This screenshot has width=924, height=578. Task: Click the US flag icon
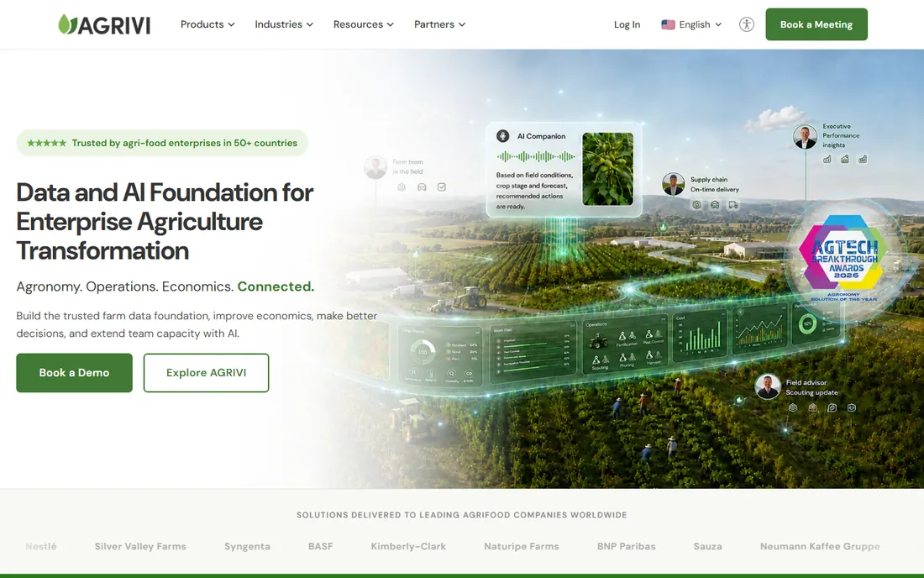pos(668,24)
